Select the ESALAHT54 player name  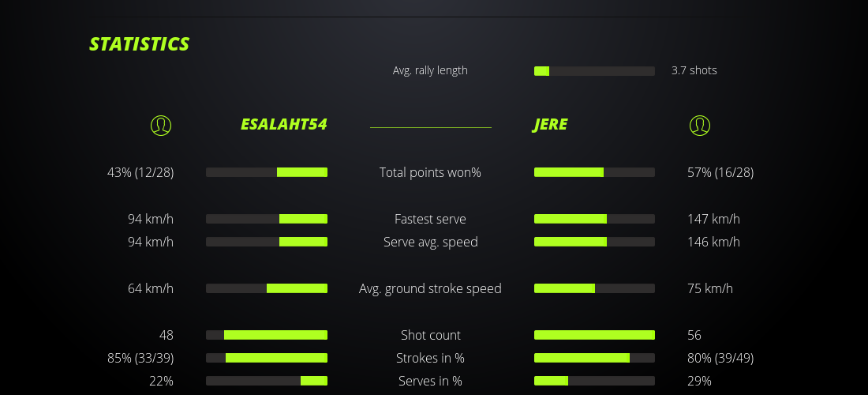283,125
